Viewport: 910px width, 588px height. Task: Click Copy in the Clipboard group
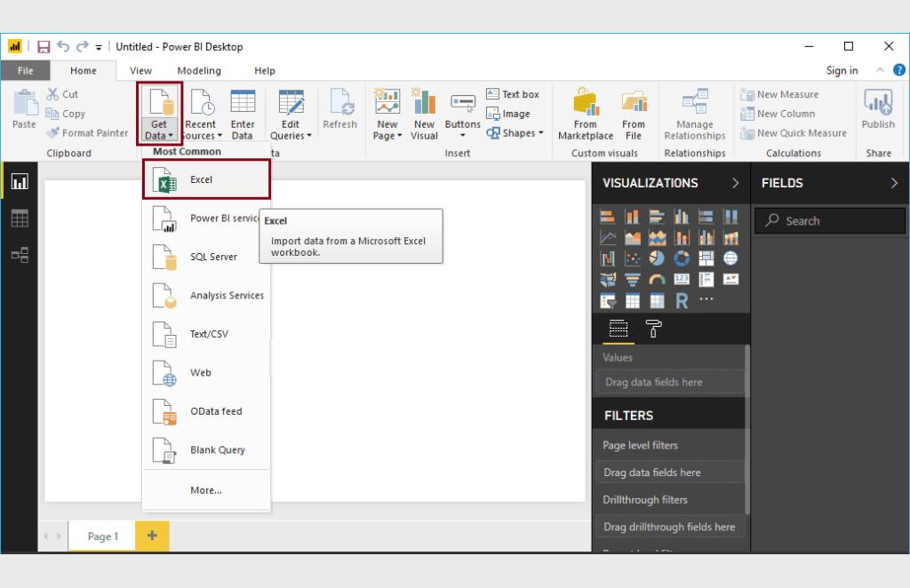(66, 114)
